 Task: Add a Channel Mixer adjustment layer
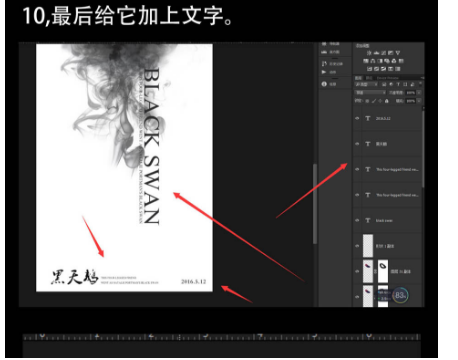[394, 61]
